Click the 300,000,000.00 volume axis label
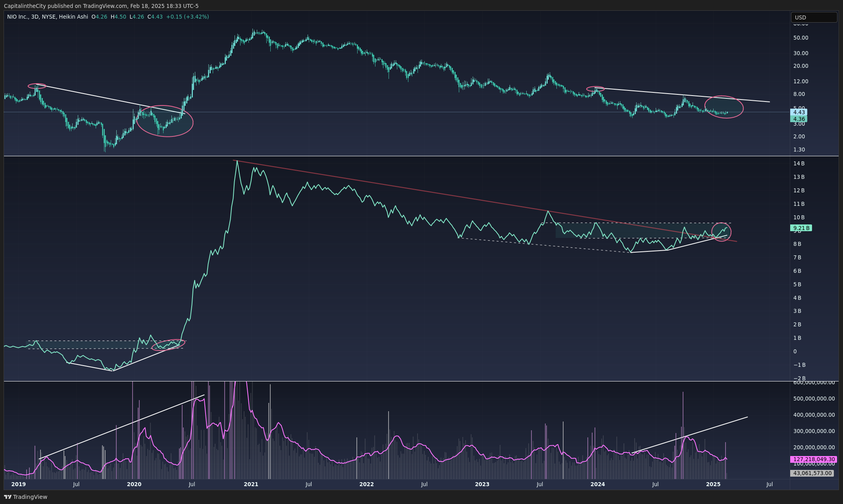This screenshot has width=843, height=504. coord(814,431)
